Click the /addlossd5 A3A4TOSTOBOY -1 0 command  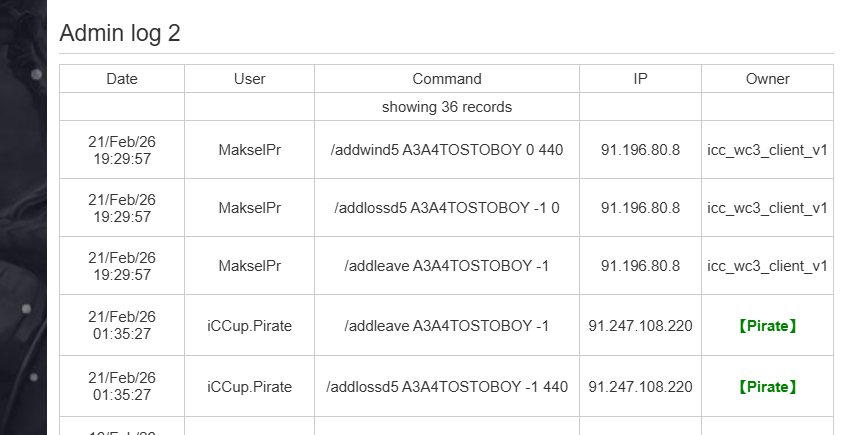[447, 208]
